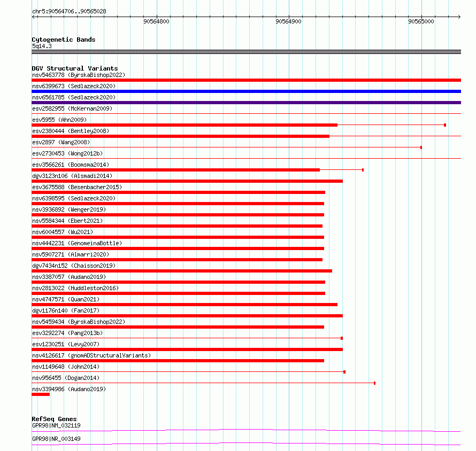Select the blue nsv6399673 variant bar

(246, 91)
